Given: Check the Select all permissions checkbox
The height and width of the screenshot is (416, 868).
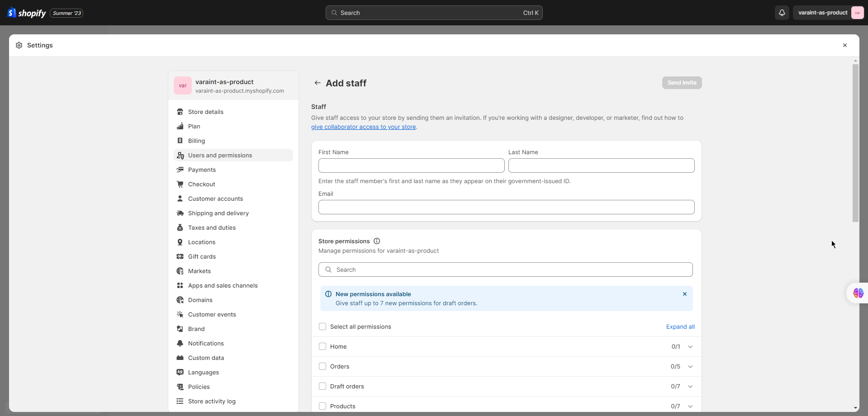Looking at the screenshot, I should coord(323,326).
